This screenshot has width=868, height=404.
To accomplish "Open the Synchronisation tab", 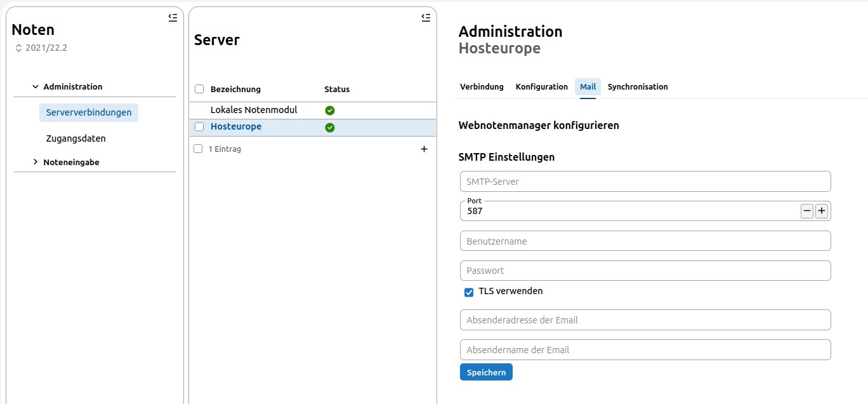I will point(637,87).
